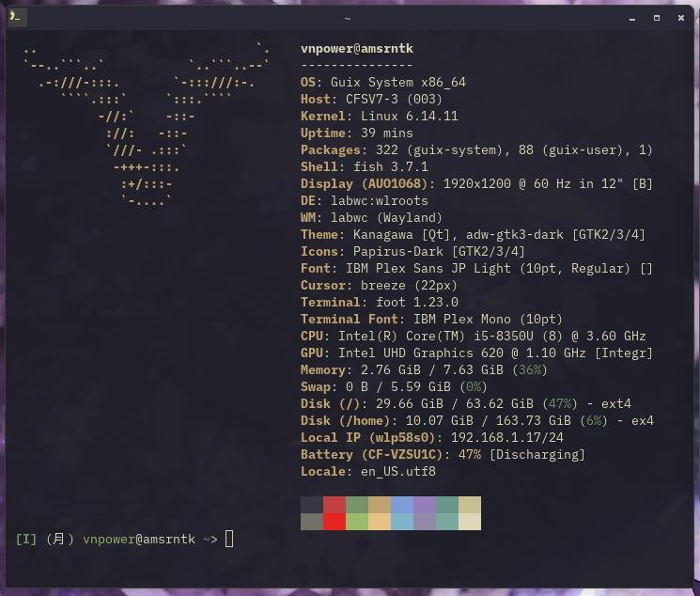The height and width of the screenshot is (596, 700).
Task: Click the [I] vi-mode indicator in prompt
Action: (x=26, y=539)
